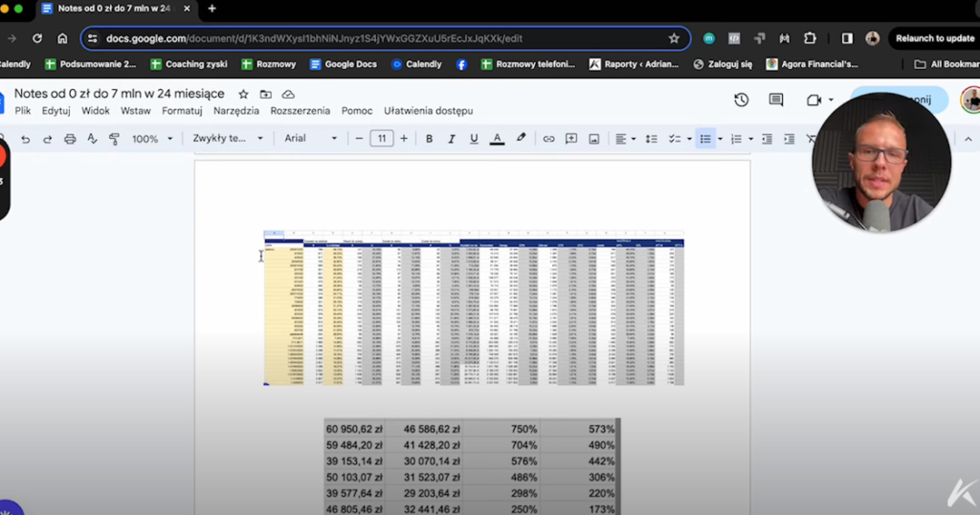Show all comments icon

coord(775,100)
